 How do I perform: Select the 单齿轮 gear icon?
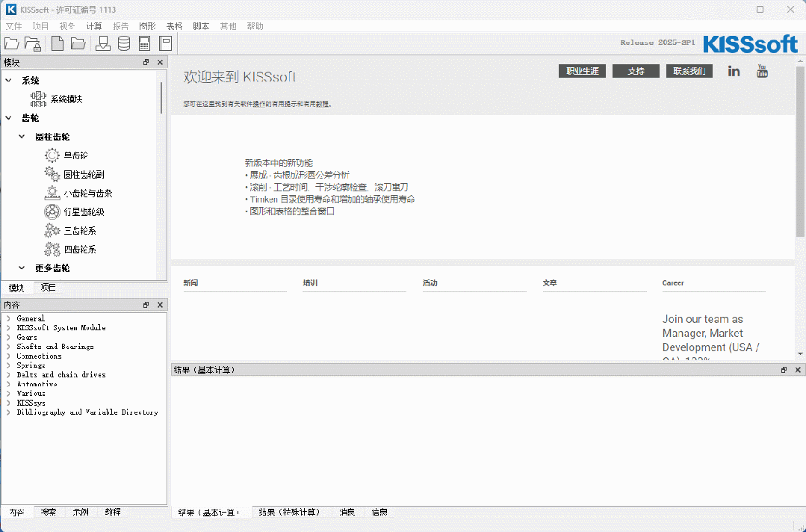(52, 155)
